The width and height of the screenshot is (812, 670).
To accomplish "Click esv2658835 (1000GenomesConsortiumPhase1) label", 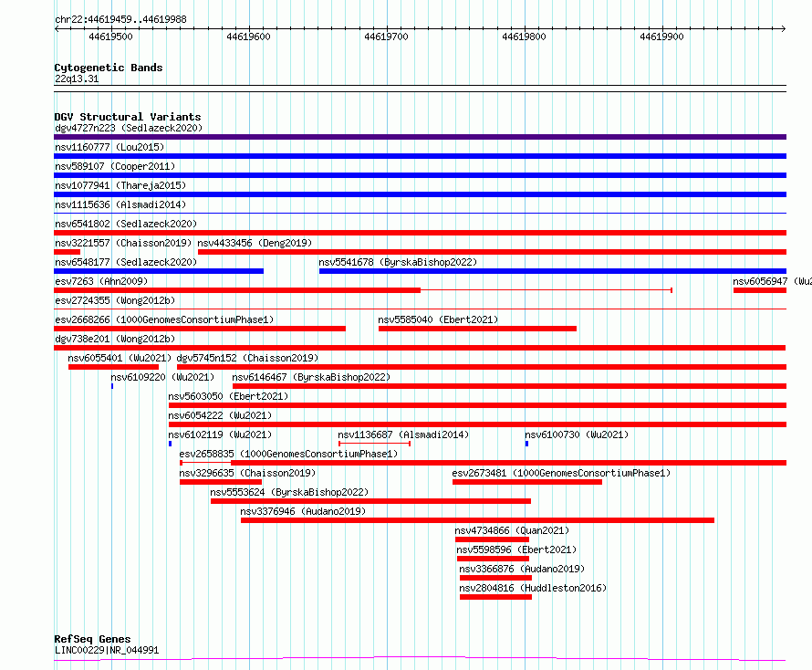I will tap(288, 454).
